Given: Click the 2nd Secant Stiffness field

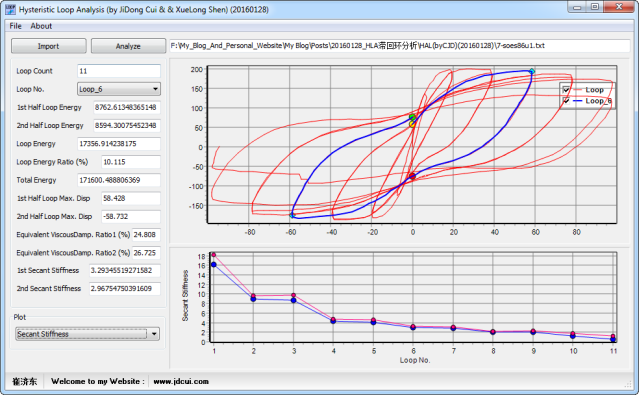Looking at the screenshot, I should [125, 288].
